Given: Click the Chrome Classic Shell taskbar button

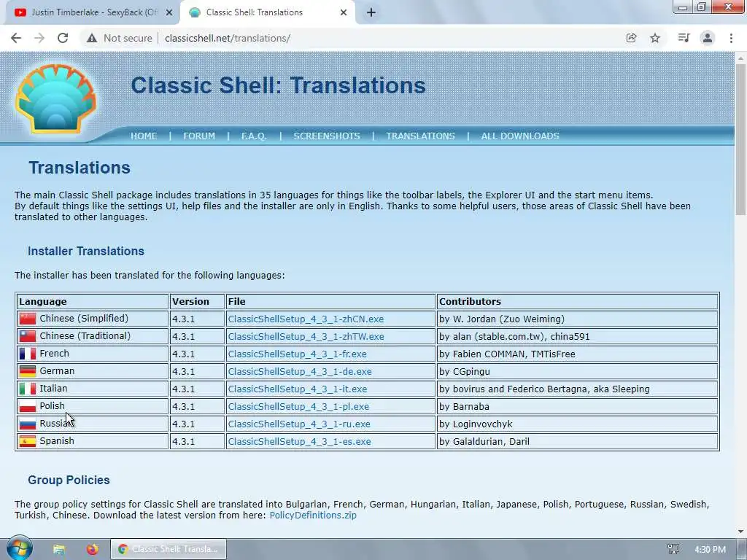Looking at the screenshot, I should (169, 549).
